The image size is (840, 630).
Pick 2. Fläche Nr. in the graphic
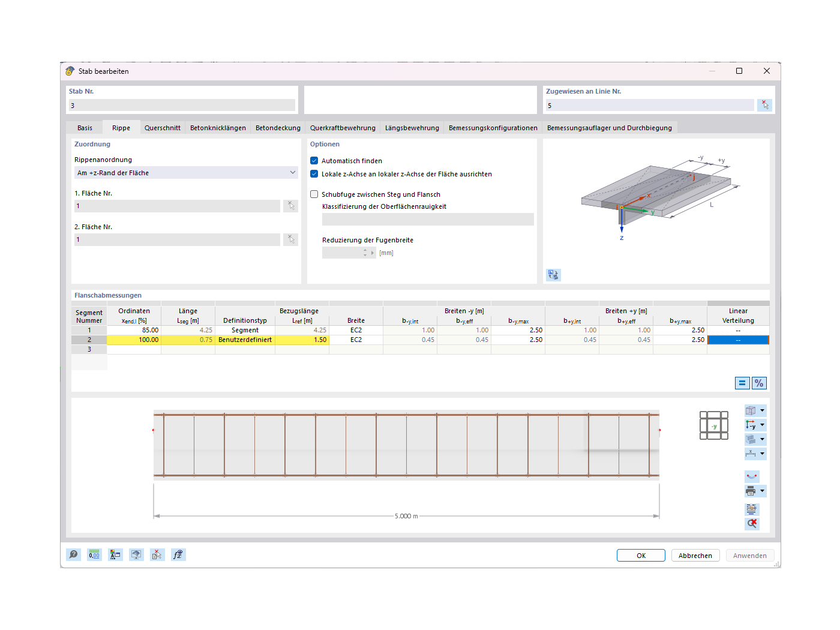[x=291, y=239]
